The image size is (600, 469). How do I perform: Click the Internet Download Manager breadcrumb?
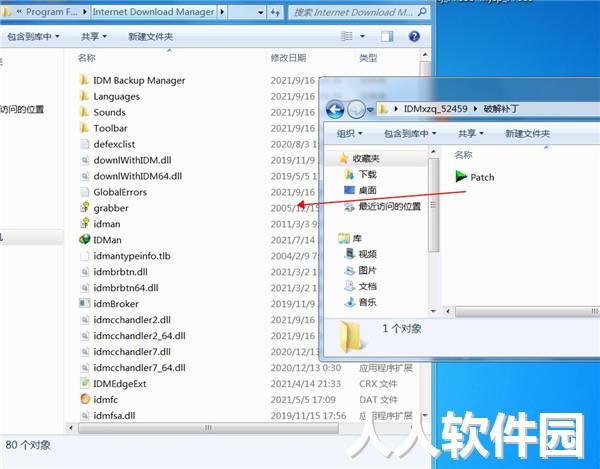[x=153, y=12]
